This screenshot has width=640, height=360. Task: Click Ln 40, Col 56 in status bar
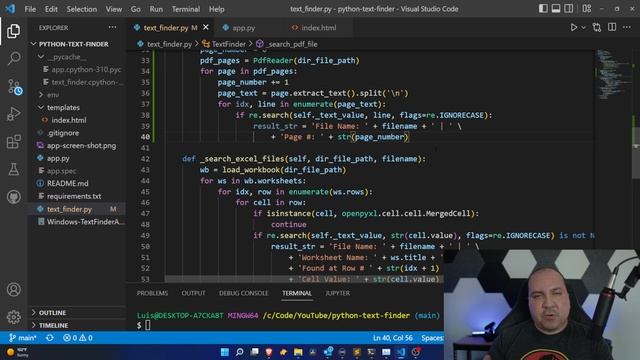(393, 338)
